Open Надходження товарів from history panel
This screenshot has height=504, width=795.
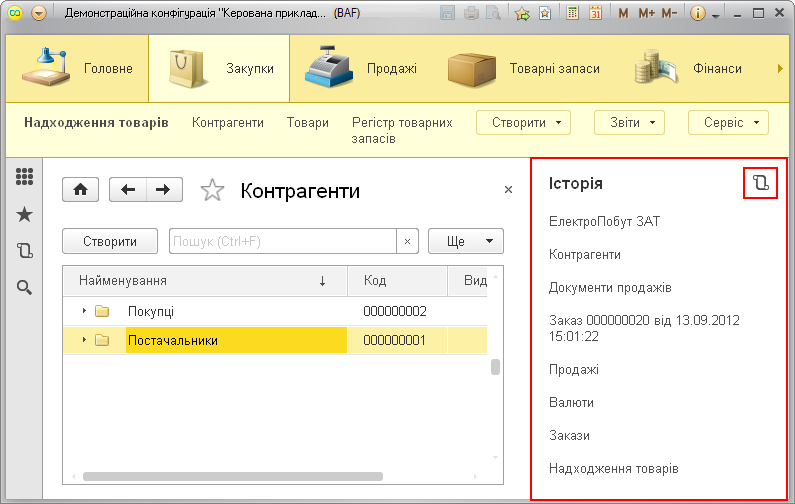pos(613,469)
